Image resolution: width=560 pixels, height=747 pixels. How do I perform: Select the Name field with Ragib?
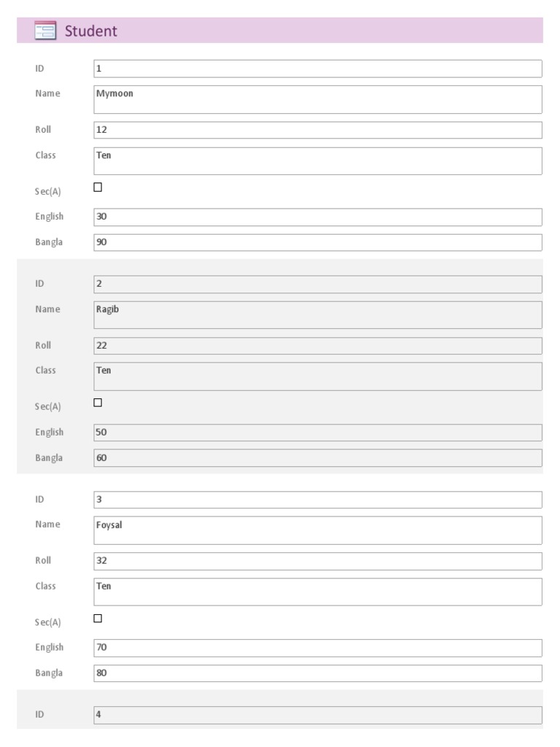coord(318,315)
